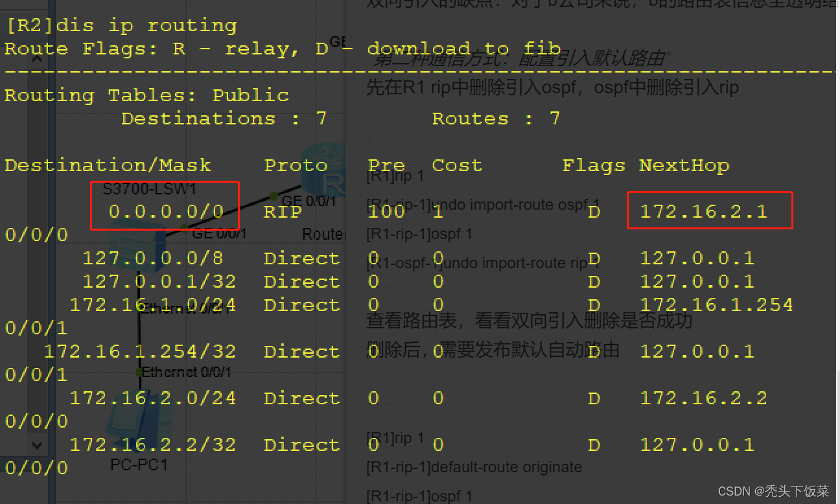The image size is (840, 504).
Task: Click the Flags column header
Action: tap(594, 165)
